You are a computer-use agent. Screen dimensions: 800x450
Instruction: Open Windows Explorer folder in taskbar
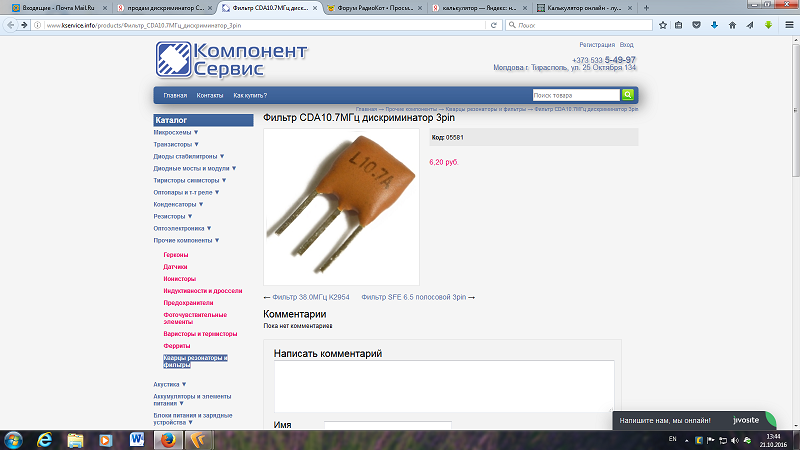tap(76, 439)
